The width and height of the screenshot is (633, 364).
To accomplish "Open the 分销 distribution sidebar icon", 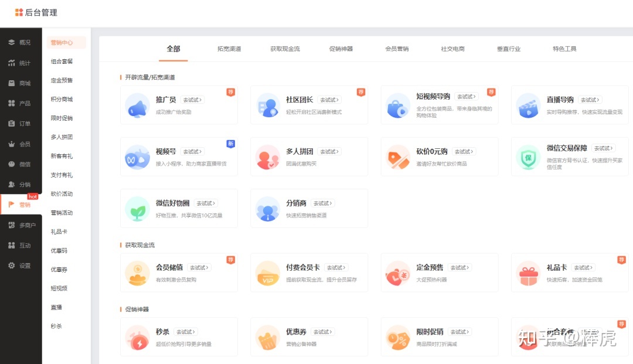I will (x=11, y=185).
